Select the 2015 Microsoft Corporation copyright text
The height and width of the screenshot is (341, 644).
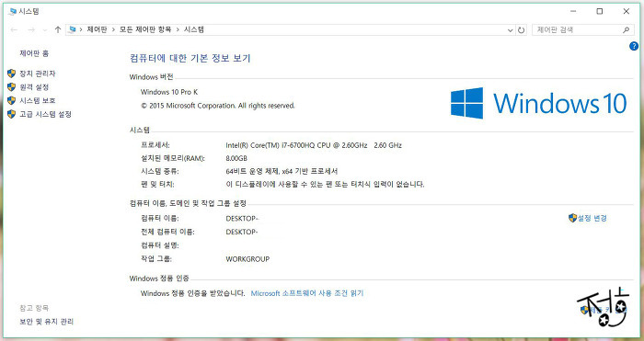[218, 106]
